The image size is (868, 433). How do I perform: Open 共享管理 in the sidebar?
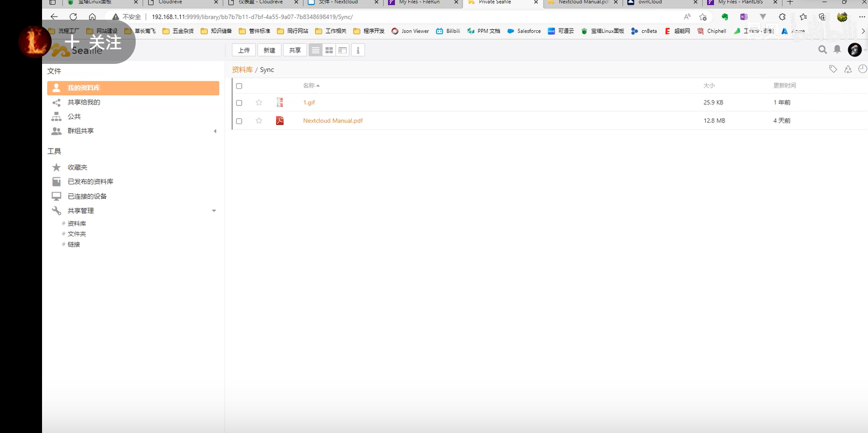click(80, 211)
